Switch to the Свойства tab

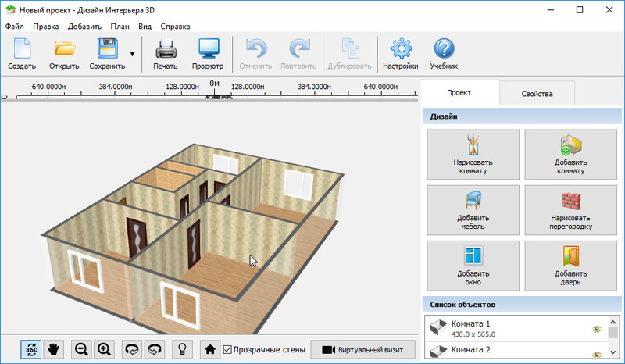point(537,94)
